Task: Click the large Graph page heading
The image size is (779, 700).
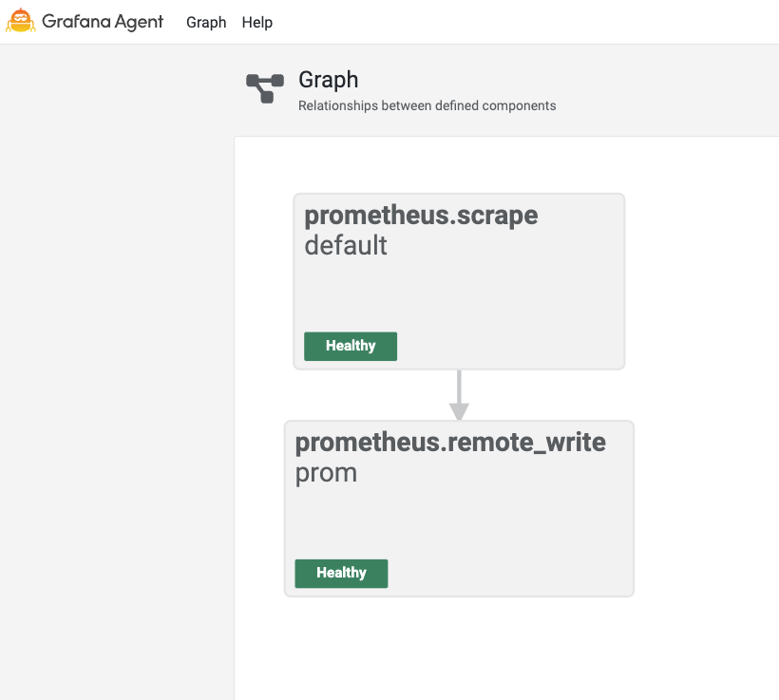Action: 329,80
